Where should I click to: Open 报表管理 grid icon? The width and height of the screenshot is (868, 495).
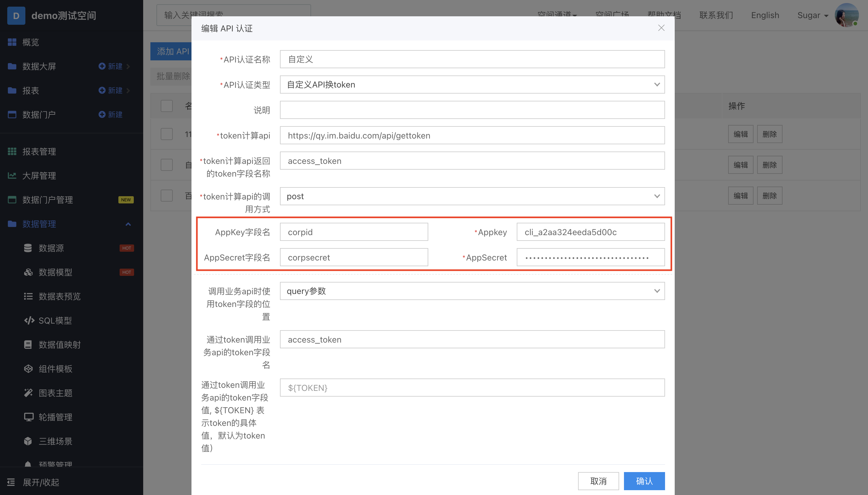pyautogui.click(x=12, y=152)
